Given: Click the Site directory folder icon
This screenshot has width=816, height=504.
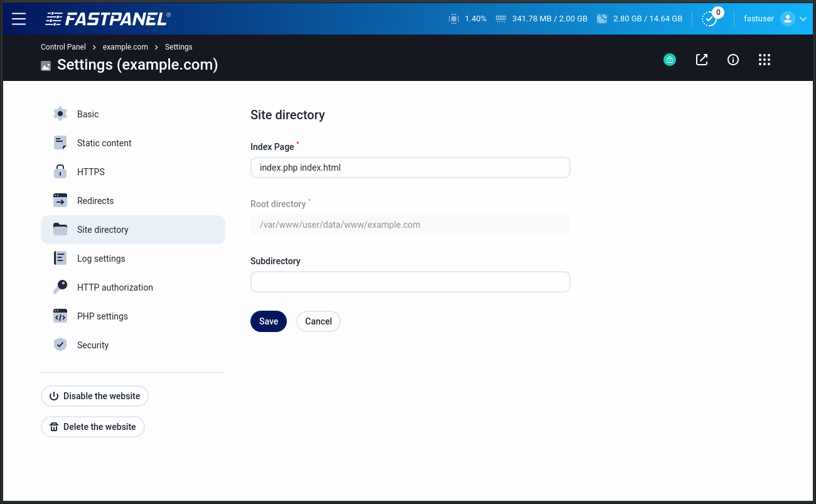Looking at the screenshot, I should 60,229.
